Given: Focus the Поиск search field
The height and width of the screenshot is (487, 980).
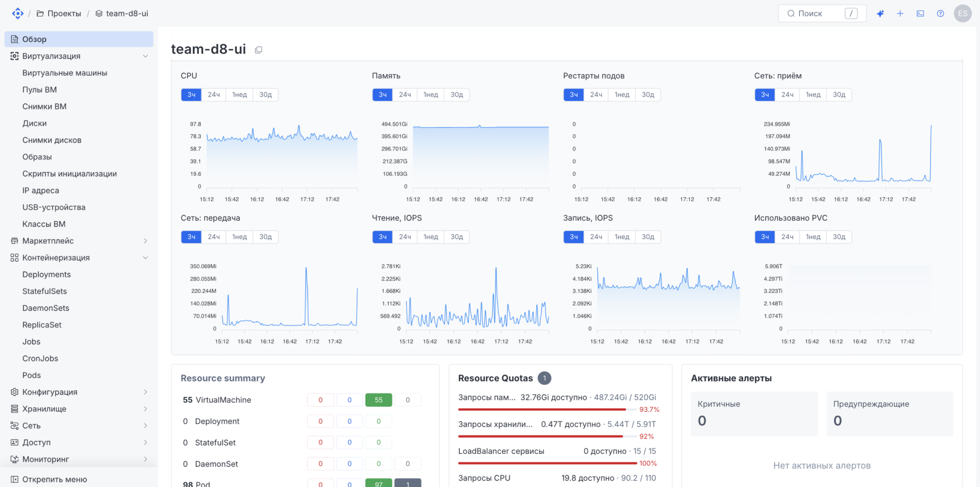Looking at the screenshot, I should (822, 14).
